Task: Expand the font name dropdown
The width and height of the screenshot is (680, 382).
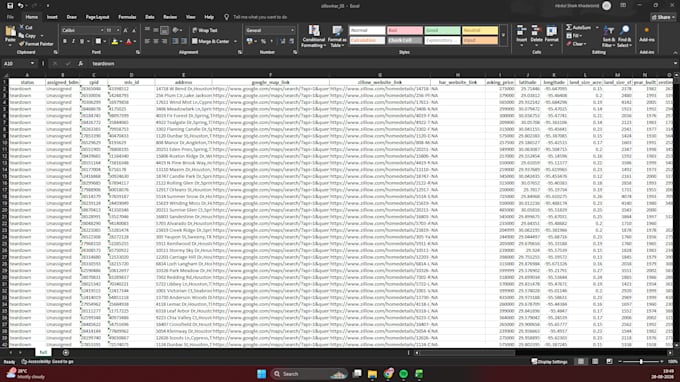Action: (x=102, y=30)
